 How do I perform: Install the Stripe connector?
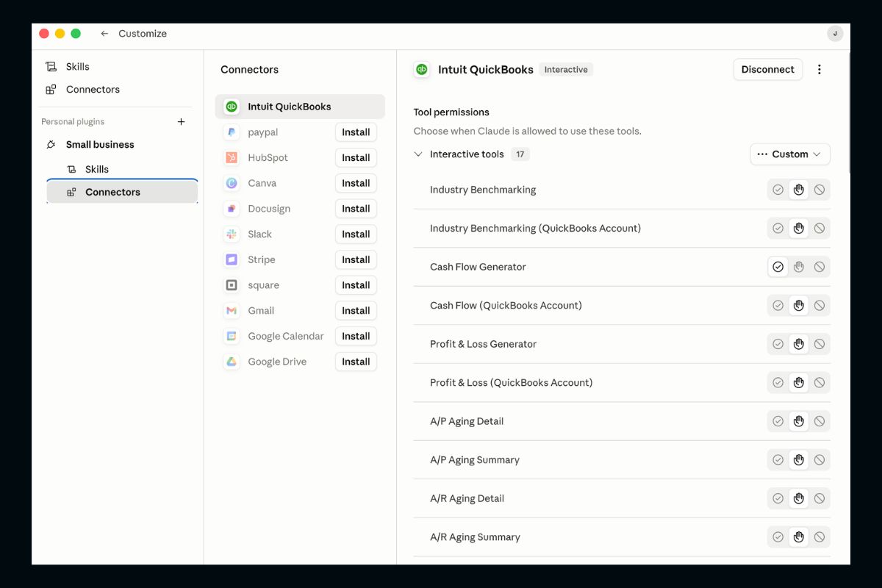point(356,259)
